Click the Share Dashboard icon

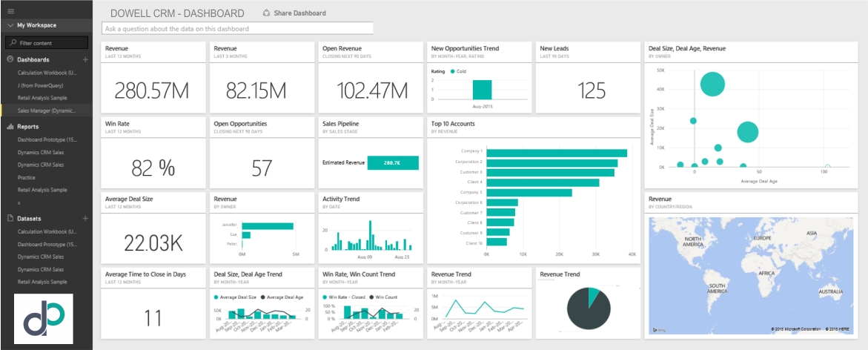[x=267, y=13]
